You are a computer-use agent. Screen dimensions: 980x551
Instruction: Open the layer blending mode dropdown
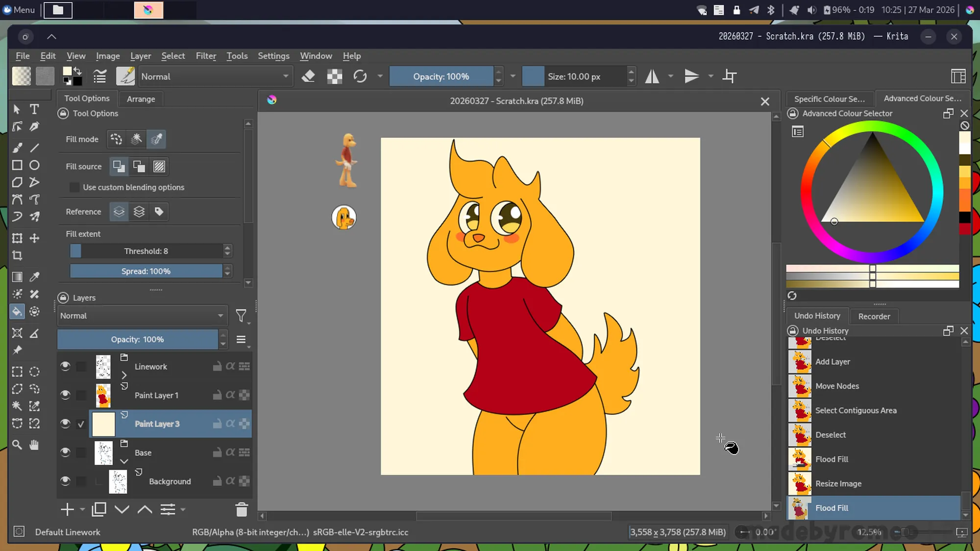pyautogui.click(x=141, y=316)
